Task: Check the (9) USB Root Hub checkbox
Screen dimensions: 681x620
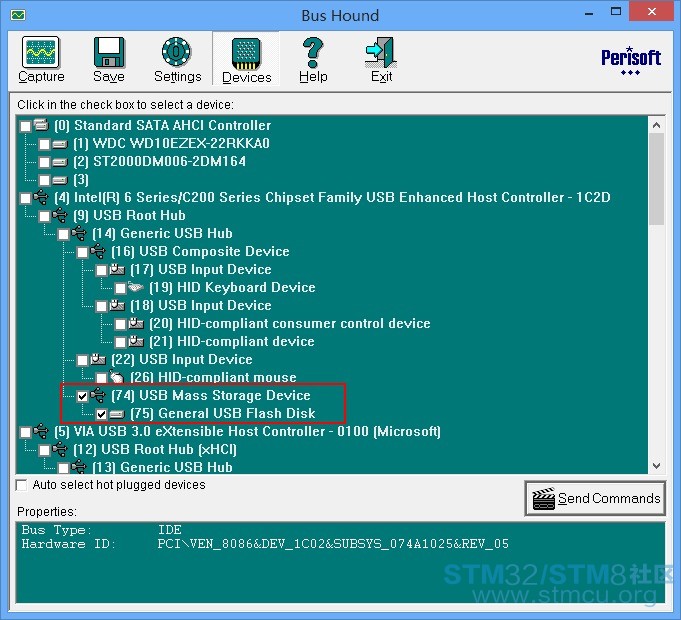Action: pos(44,216)
